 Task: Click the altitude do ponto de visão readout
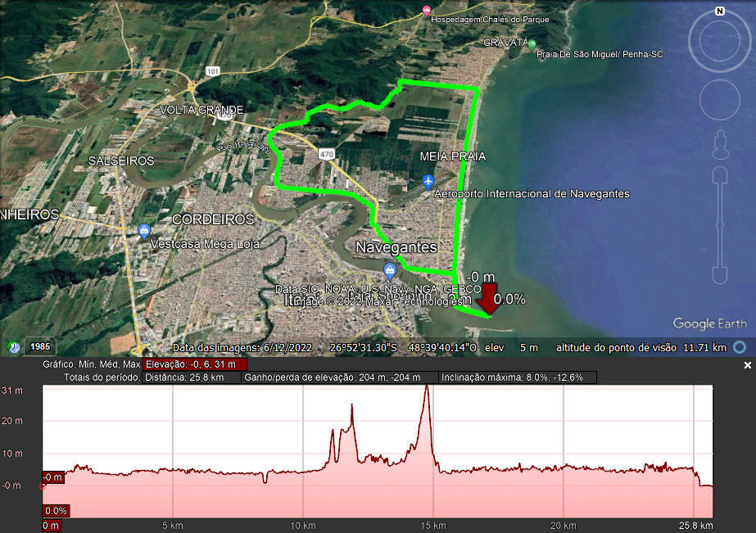point(641,347)
